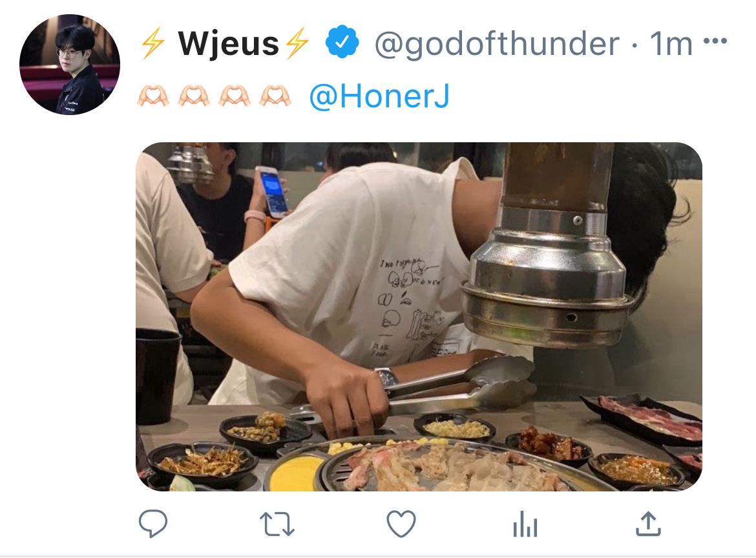
Task: Tap the blue verified checkmark badge
Action: 342,43
